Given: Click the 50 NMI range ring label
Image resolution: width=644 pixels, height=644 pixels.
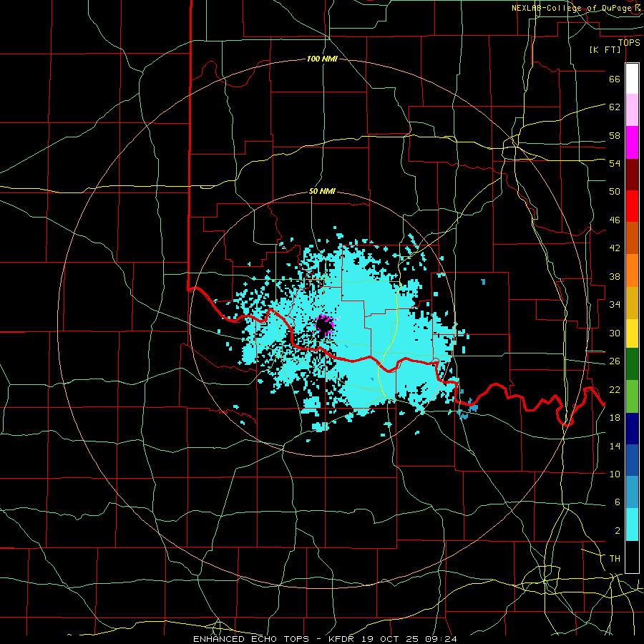Looking at the screenshot, I should [x=322, y=191].
